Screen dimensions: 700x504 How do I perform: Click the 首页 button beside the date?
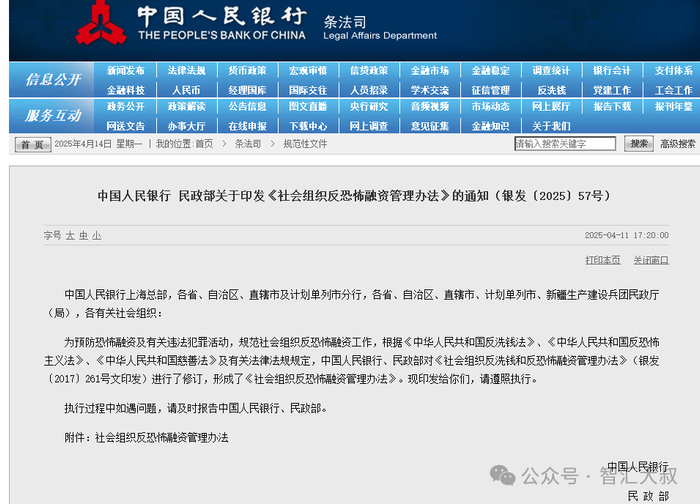(33, 145)
